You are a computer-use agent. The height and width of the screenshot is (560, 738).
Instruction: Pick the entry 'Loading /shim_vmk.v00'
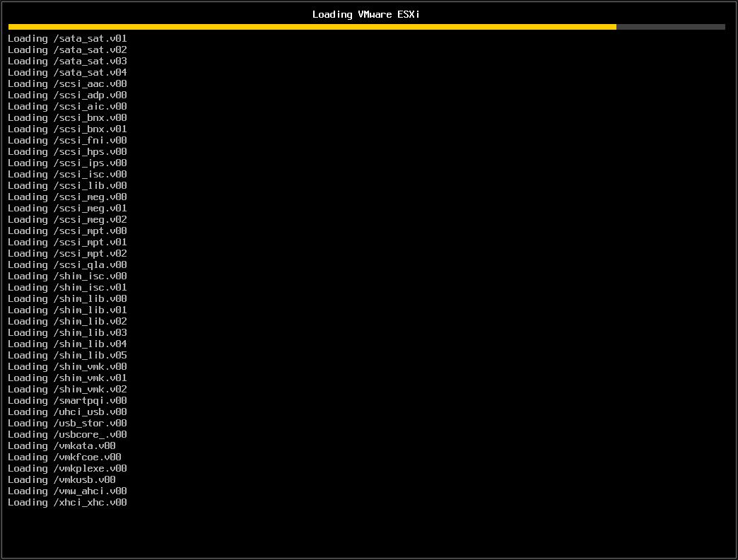(67, 366)
